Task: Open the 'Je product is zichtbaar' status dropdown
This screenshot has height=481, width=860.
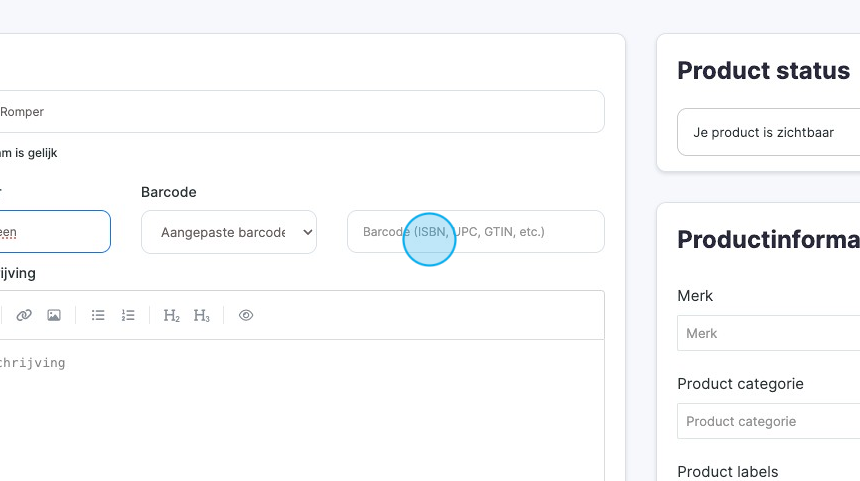Action: coord(768,132)
